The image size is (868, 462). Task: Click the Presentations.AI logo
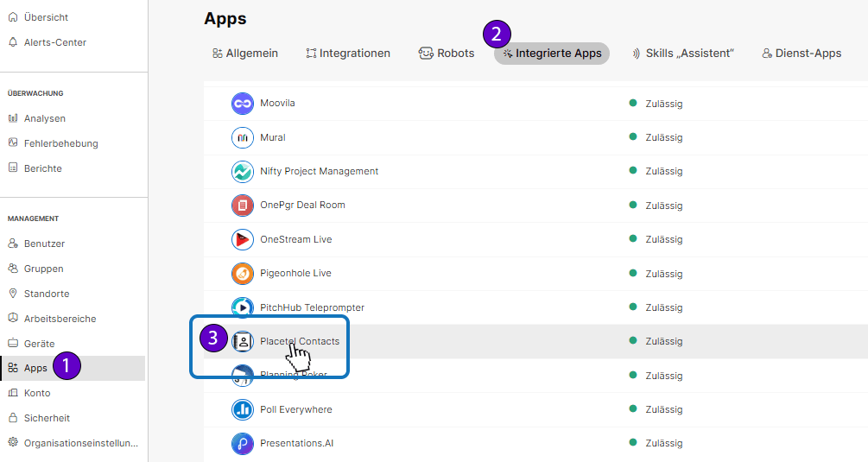[243, 443]
